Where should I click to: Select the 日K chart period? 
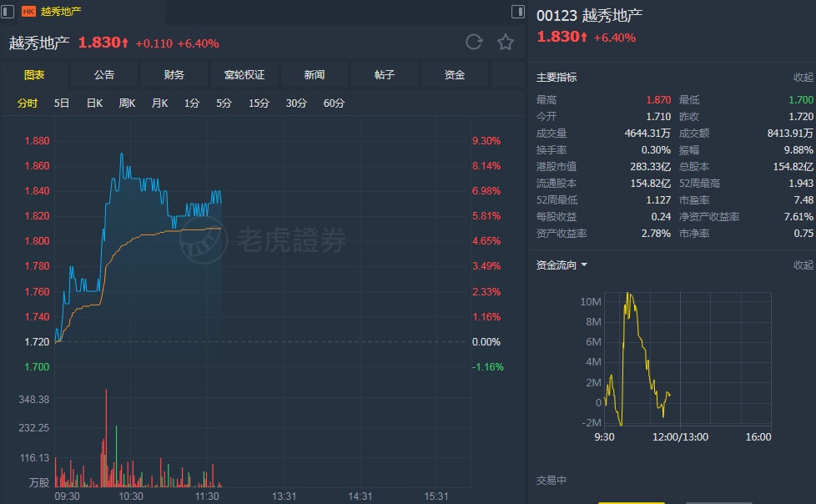[94, 103]
